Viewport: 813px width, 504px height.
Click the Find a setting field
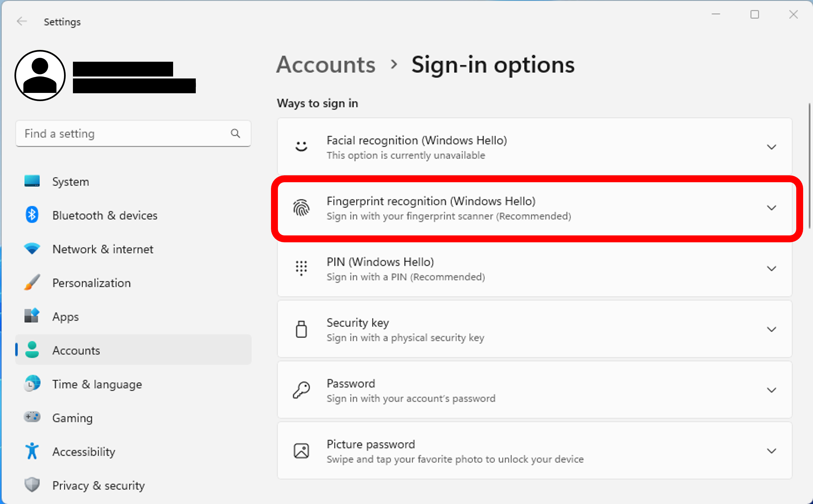[x=124, y=134]
